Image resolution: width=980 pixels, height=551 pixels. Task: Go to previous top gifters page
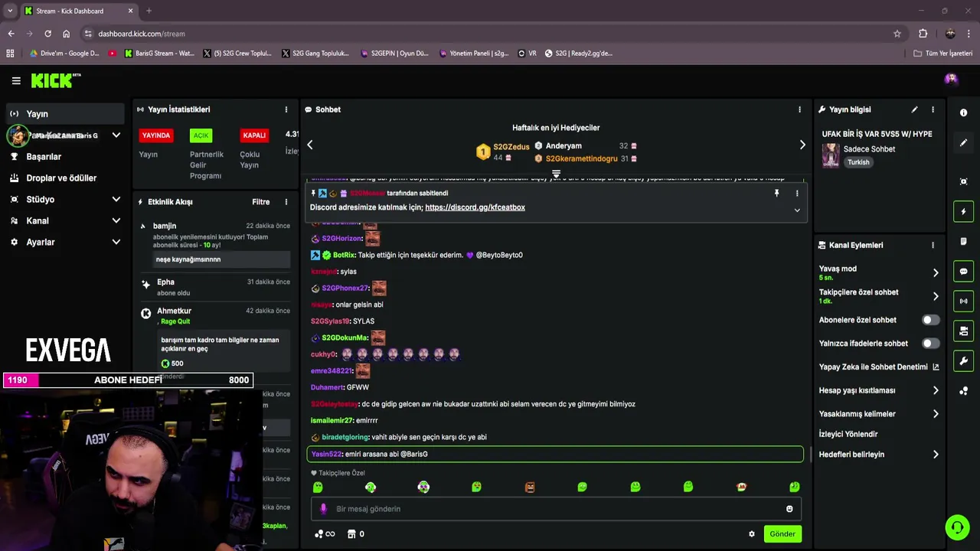309,145
